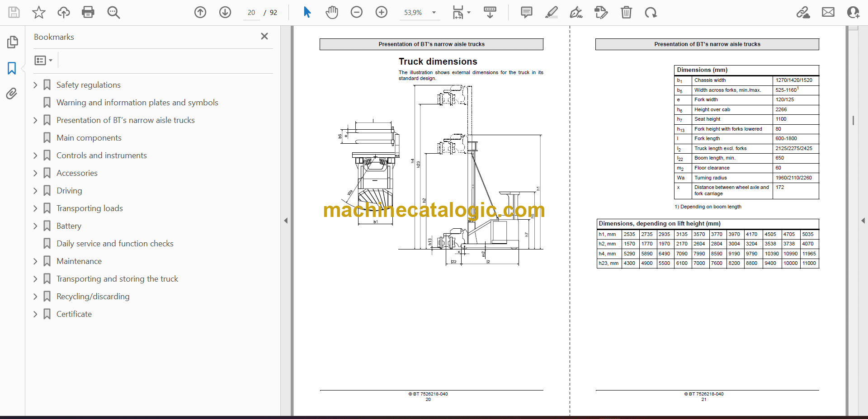Image resolution: width=868 pixels, height=419 pixels.
Task: Open Daily service and function checks
Action: [x=115, y=244]
